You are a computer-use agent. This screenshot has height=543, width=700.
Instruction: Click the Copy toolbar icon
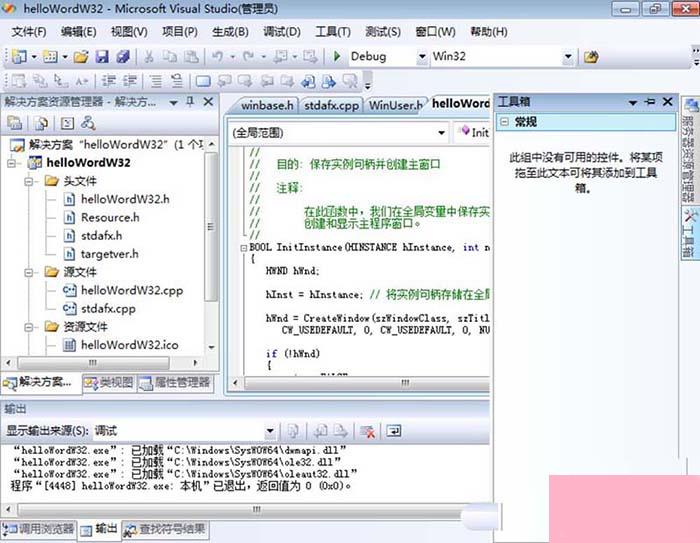click(170, 57)
